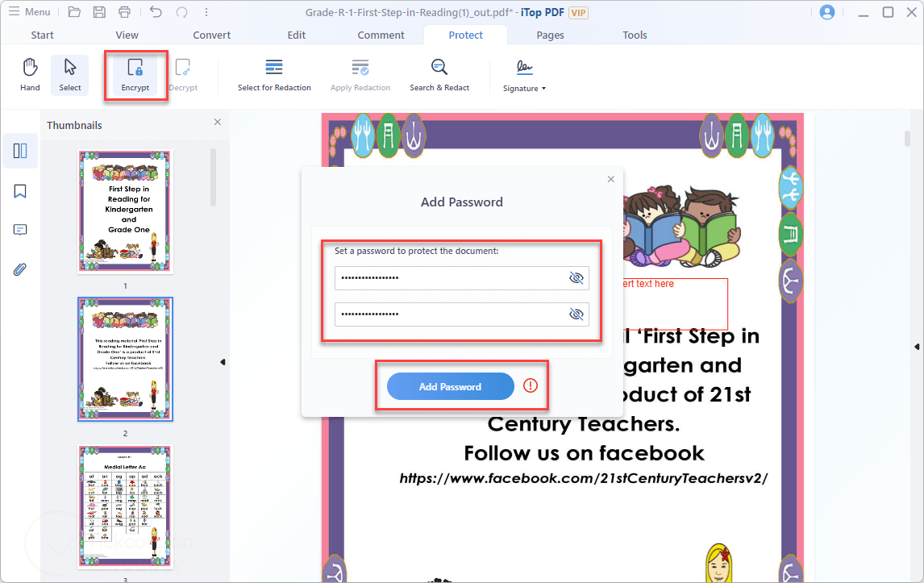
Task: Click the user account avatar icon
Action: click(x=827, y=12)
